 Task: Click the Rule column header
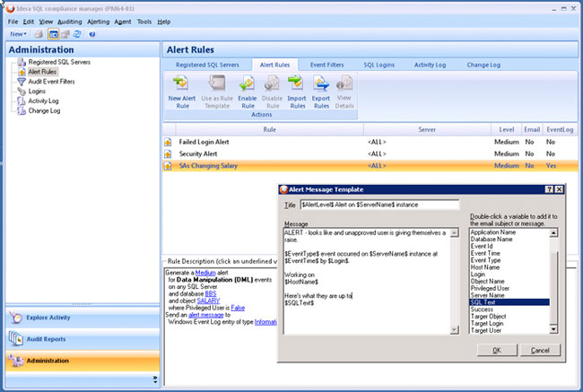270,130
